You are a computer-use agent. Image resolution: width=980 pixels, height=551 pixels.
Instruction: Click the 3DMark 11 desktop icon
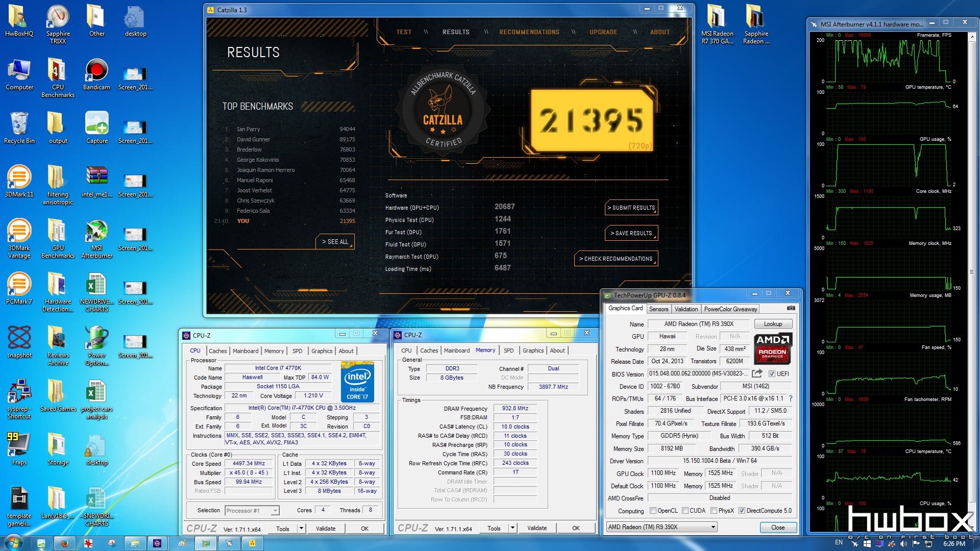click(x=19, y=182)
